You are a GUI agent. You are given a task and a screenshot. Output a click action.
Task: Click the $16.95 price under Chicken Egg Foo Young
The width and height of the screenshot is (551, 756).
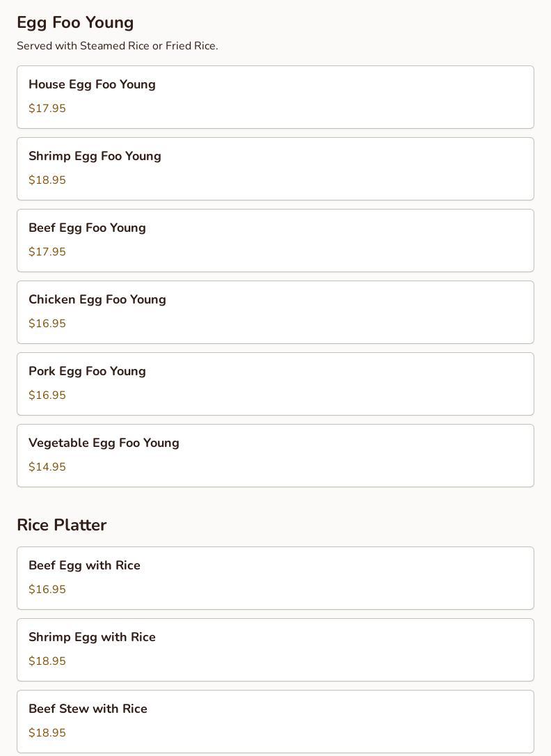click(47, 324)
